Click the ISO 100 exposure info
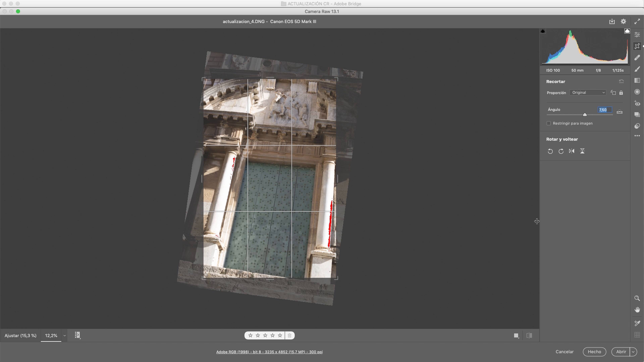Screen dimensions: 644x362 (x=553, y=70)
